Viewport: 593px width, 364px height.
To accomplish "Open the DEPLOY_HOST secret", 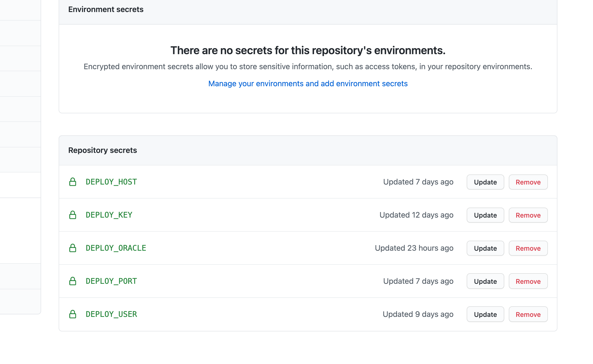I will 111,182.
